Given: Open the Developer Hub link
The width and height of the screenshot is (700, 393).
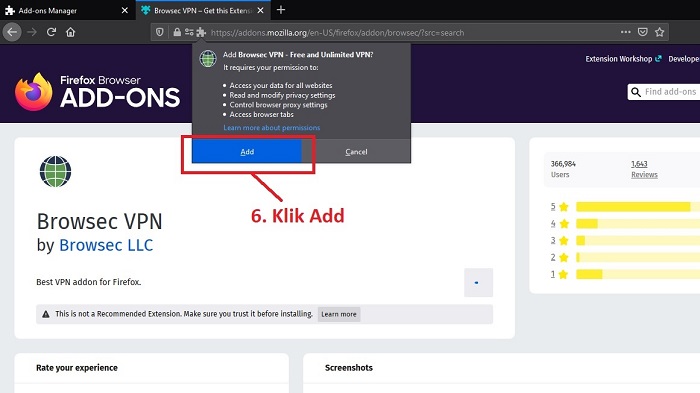Looking at the screenshot, I should (684, 59).
